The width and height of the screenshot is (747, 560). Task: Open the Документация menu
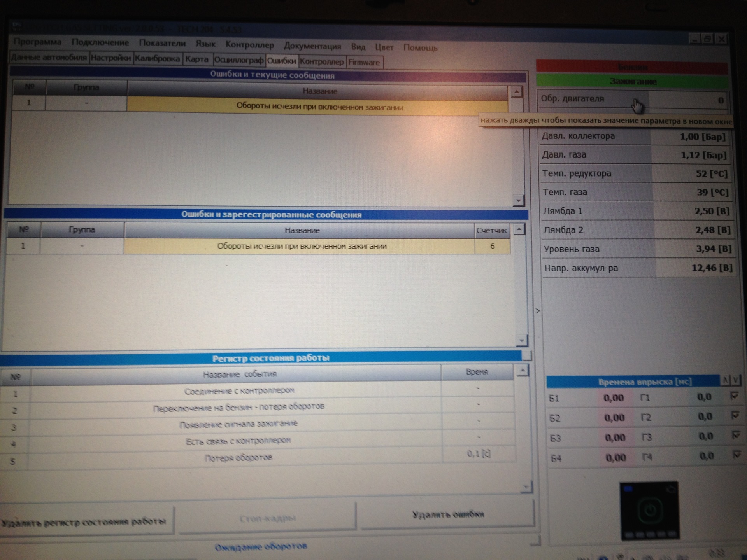point(312,46)
